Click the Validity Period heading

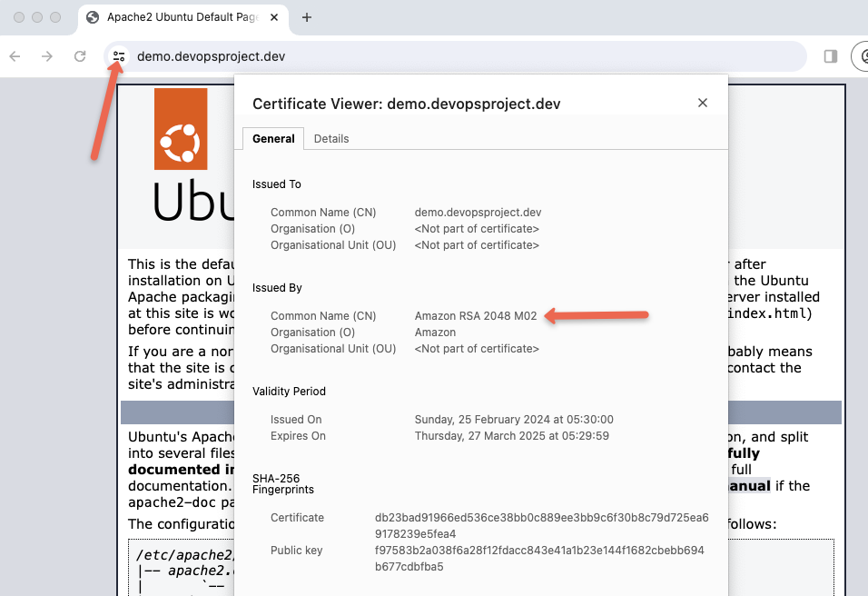pyautogui.click(x=289, y=392)
